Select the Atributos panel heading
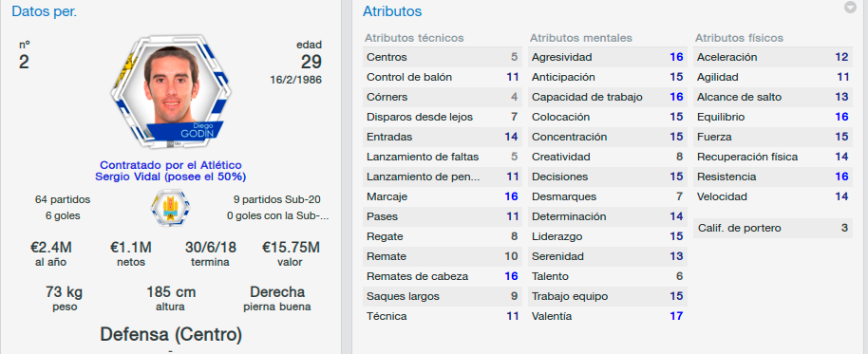Screen dimensions: 868x354 click(x=392, y=11)
